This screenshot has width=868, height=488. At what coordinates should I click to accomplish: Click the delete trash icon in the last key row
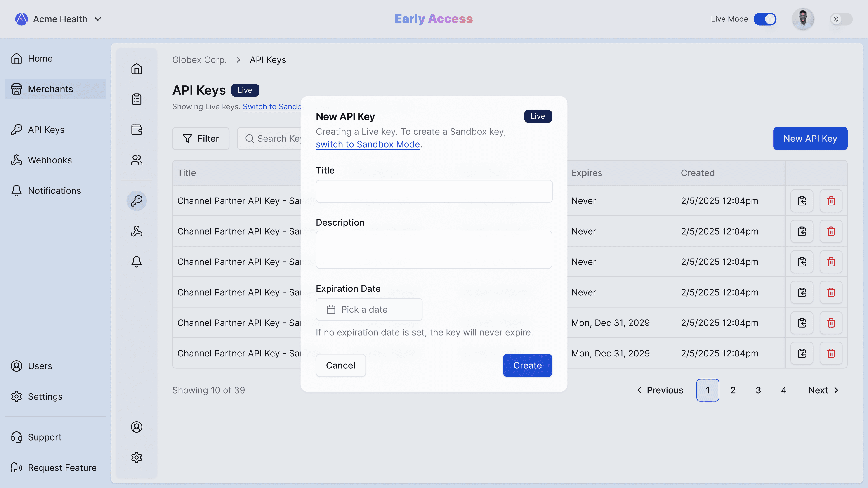tap(831, 353)
